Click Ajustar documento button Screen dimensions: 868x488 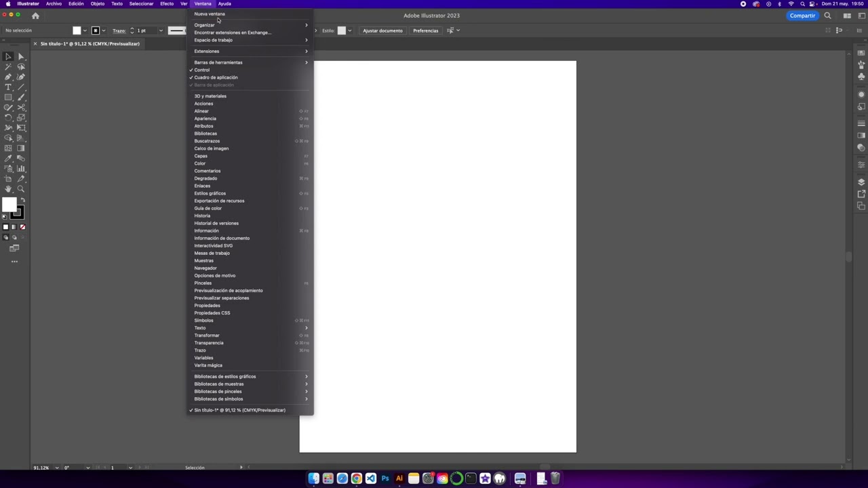pos(382,30)
